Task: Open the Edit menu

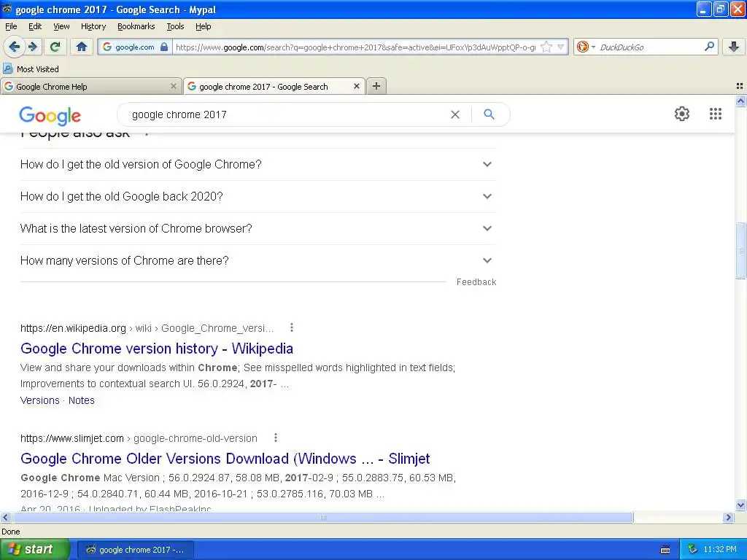Action: pyautogui.click(x=35, y=26)
